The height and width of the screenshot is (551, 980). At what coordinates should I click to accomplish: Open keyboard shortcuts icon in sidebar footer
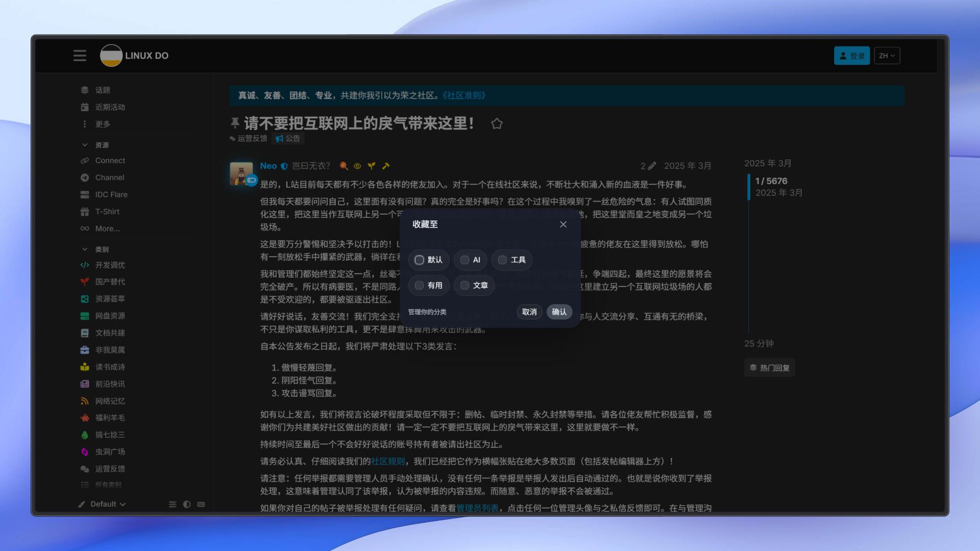[x=201, y=504]
